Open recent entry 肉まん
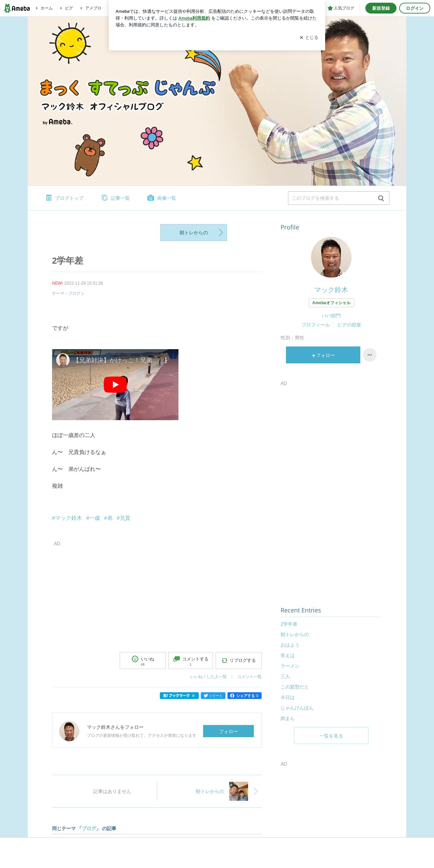This screenshot has width=434, height=868. point(288,718)
